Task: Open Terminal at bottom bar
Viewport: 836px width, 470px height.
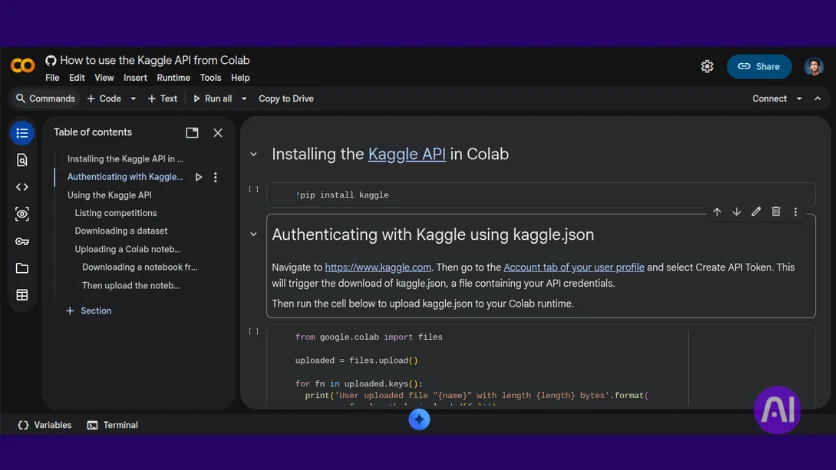Action: click(112, 425)
